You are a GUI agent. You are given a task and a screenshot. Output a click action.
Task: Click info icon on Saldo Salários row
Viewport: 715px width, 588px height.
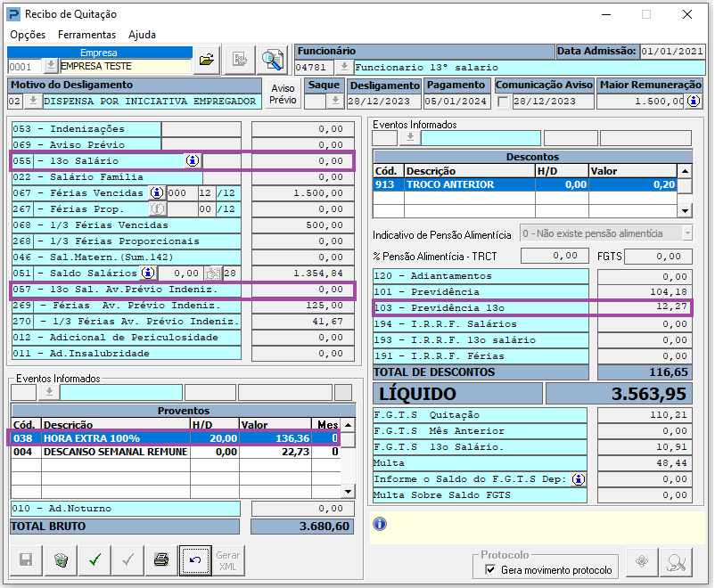[x=148, y=274]
